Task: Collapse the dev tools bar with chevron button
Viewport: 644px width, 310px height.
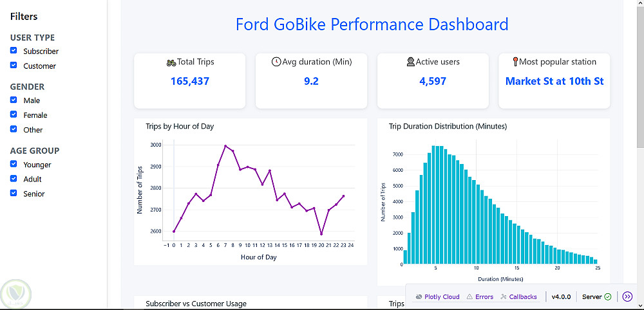Action: [x=628, y=296]
